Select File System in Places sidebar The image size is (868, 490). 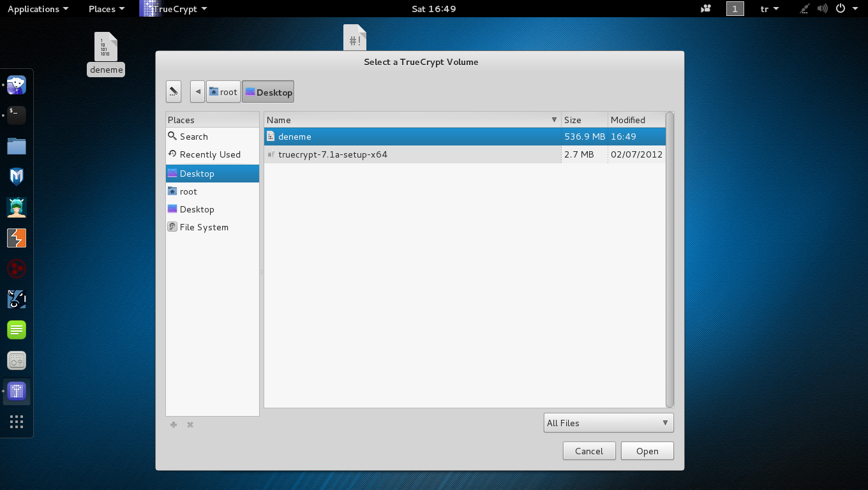click(x=204, y=227)
